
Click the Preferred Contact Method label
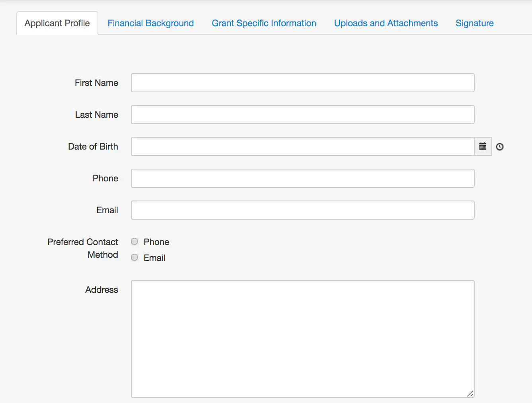click(x=82, y=248)
